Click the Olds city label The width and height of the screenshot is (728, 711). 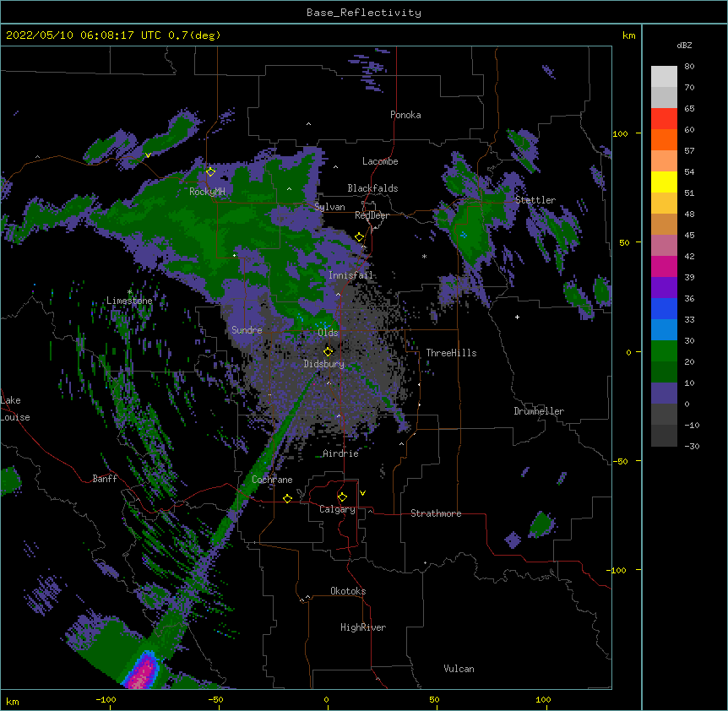coord(328,333)
